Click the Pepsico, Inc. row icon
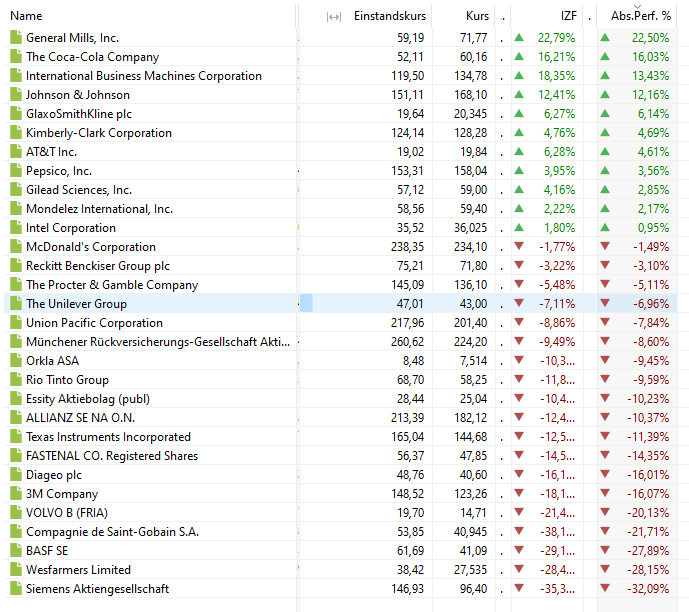 pos(16,170)
